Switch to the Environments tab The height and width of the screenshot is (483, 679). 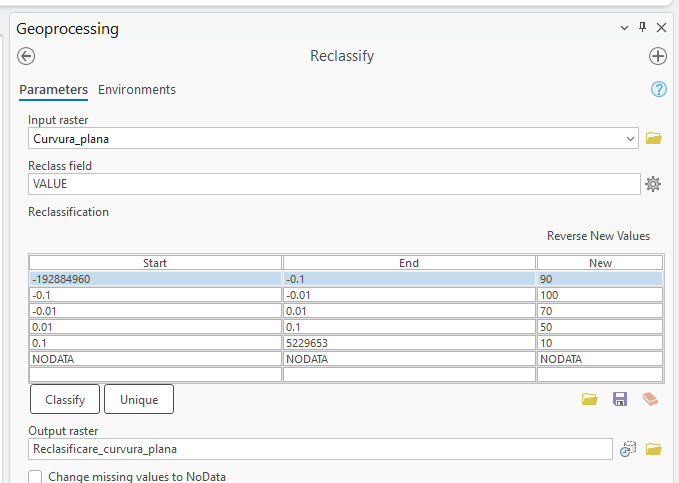137,90
